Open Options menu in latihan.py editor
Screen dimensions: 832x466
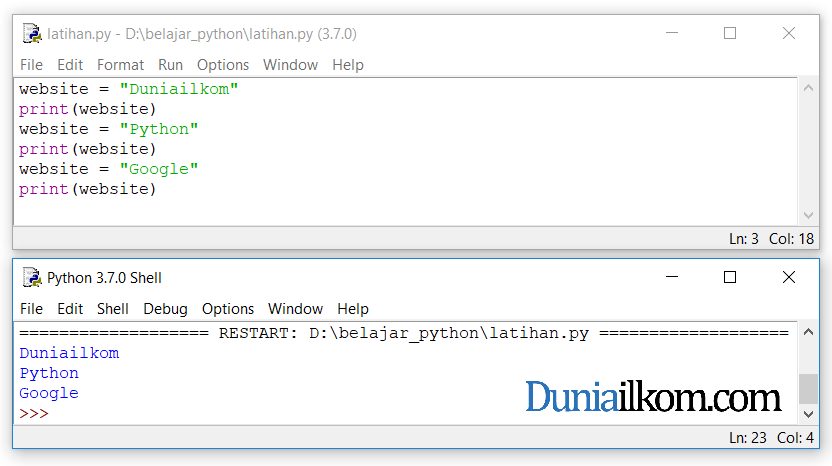click(223, 65)
